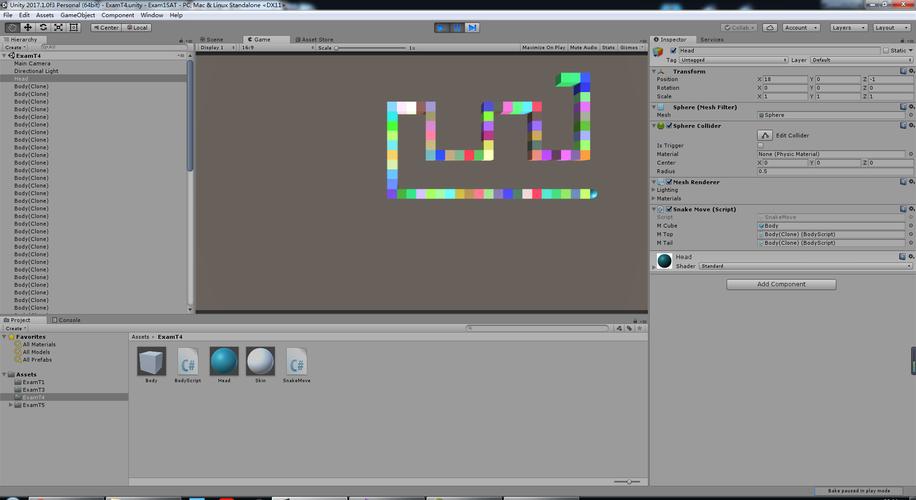
Task: Open the GameObject menu
Action: [x=77, y=15]
